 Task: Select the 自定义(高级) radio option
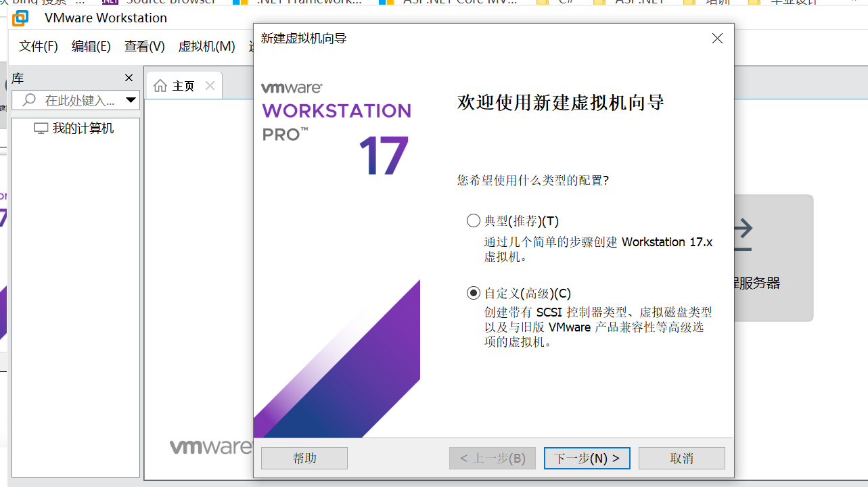pos(474,293)
